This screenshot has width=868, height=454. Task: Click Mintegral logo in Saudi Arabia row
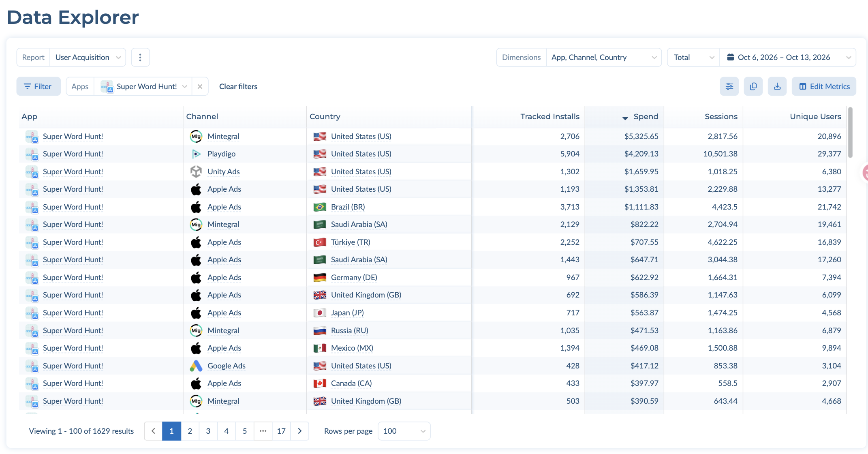point(196,224)
